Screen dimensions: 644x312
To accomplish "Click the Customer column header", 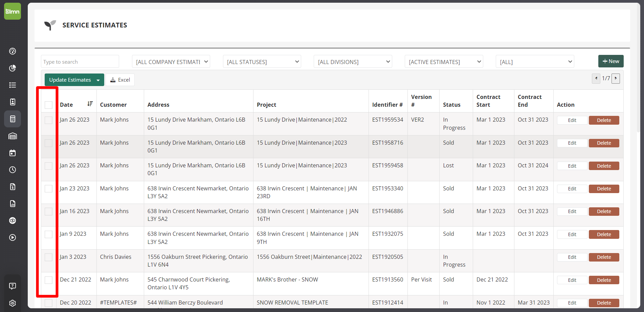I will [113, 105].
